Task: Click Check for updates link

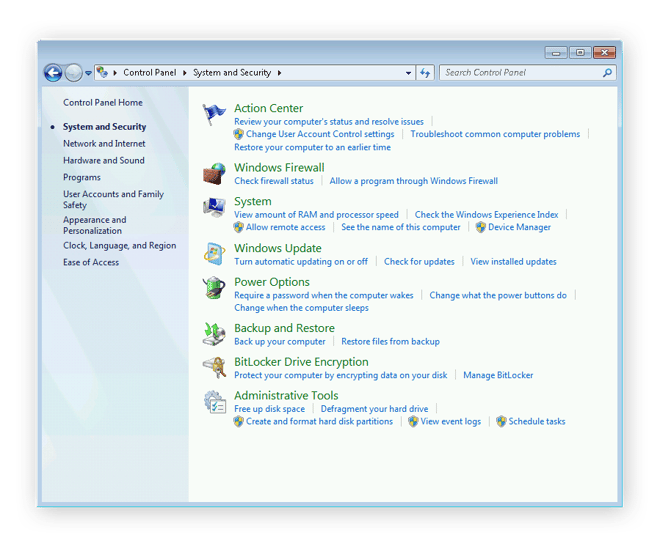Action: click(x=419, y=262)
